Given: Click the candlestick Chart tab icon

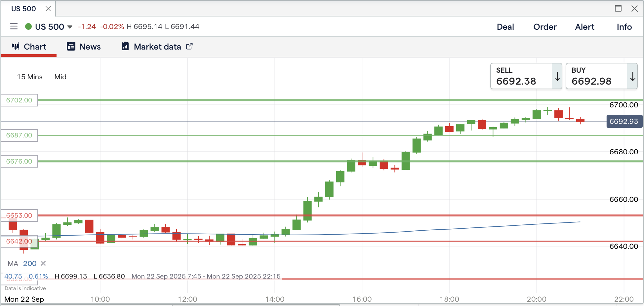Looking at the screenshot, I should pyautogui.click(x=16, y=46).
